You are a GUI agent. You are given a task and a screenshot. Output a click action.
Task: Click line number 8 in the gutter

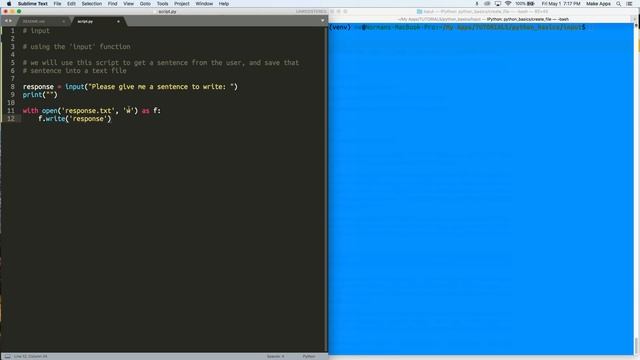tap(13, 87)
